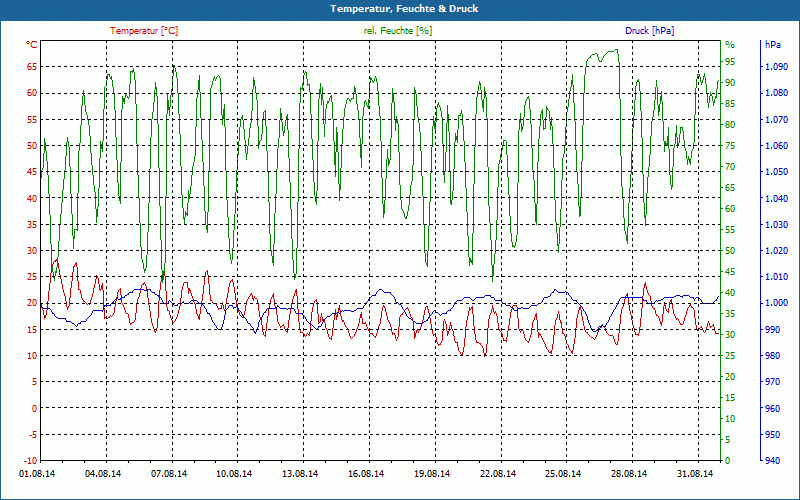The width and height of the screenshot is (800, 500).
Task: Click blue pressure axis value '990'
Action: 774,329
